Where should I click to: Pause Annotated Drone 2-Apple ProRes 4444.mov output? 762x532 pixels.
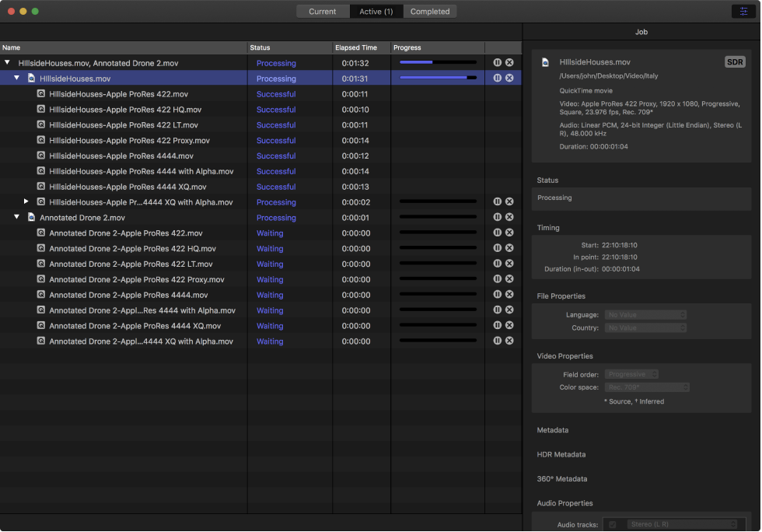pyautogui.click(x=498, y=295)
